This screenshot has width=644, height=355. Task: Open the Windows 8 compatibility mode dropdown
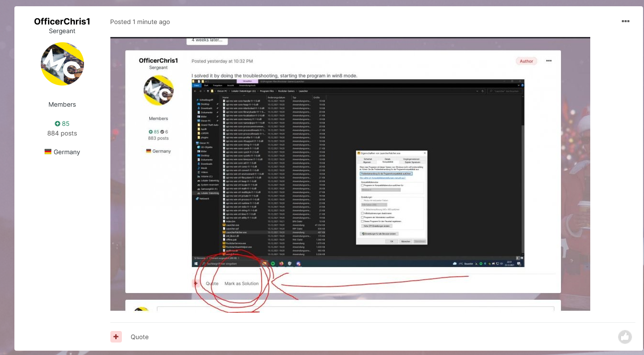381,190
